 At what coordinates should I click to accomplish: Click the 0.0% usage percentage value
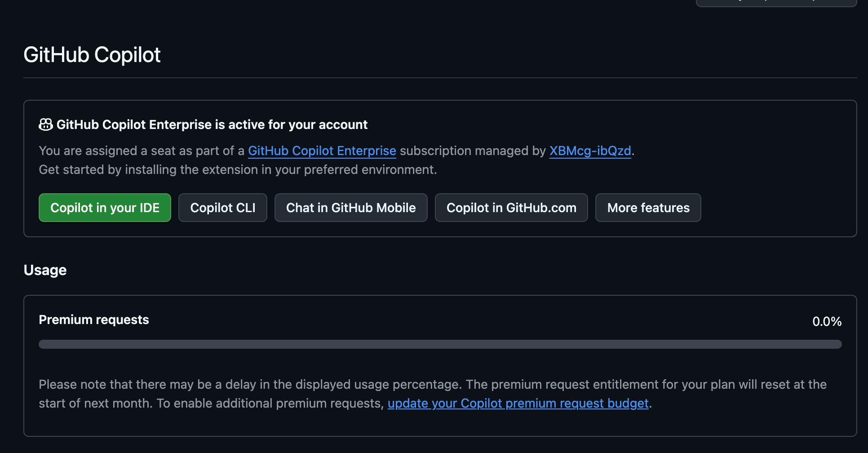[826, 321]
